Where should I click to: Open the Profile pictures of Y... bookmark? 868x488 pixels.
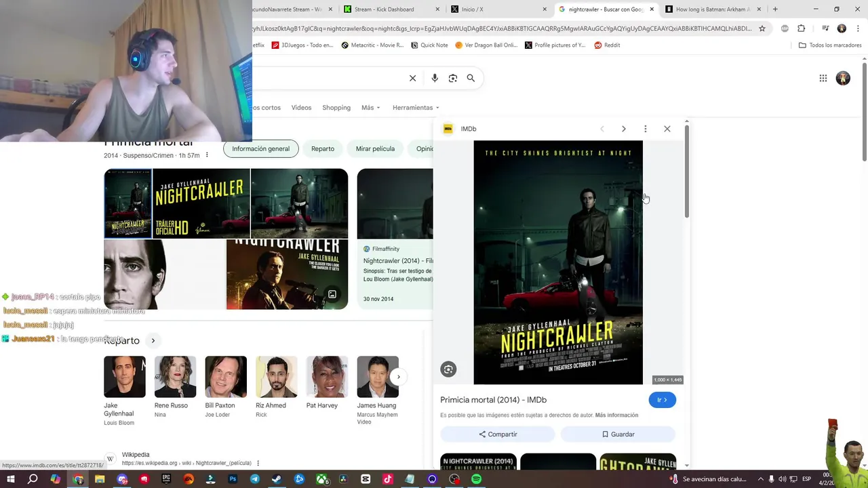[x=555, y=45]
